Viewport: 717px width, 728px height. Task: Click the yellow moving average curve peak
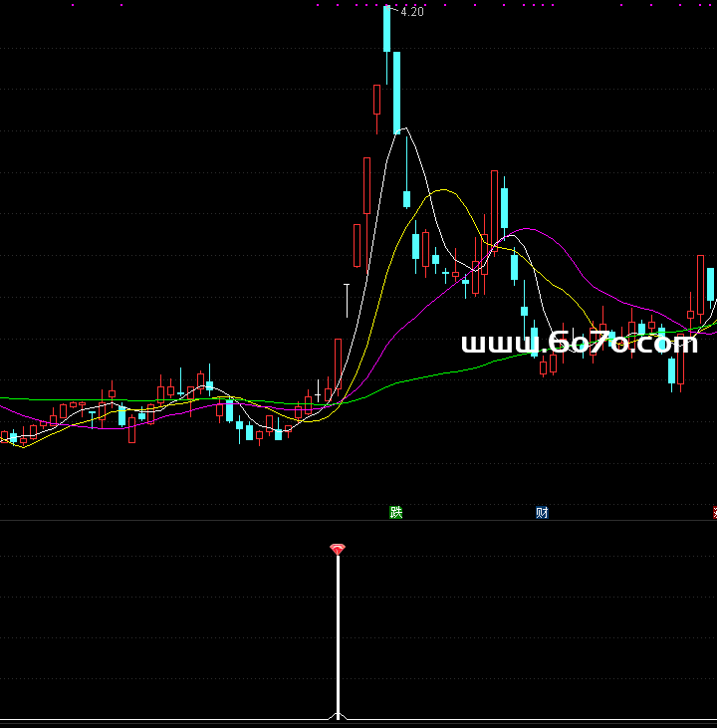(443, 190)
